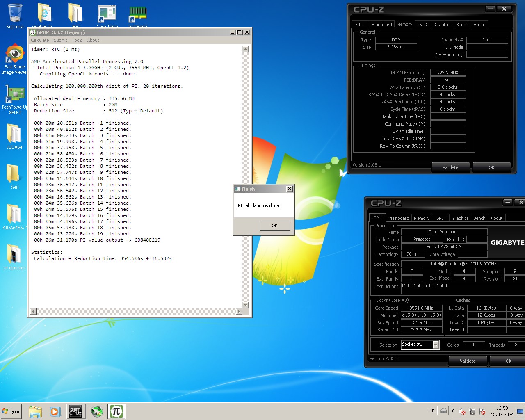The height and width of the screenshot is (420, 525).
Task: Confirm the Finish dialog with OK
Action: click(275, 226)
